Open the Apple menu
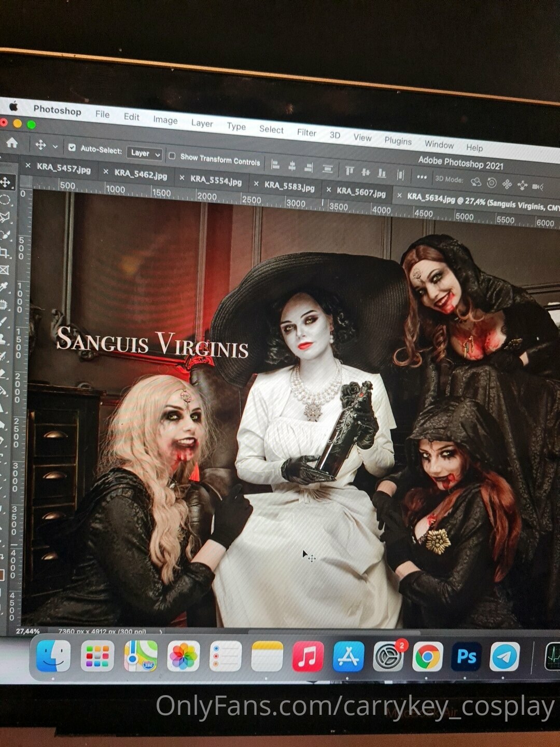Screen dimensions: 560x747 pyautogui.click(x=13, y=106)
